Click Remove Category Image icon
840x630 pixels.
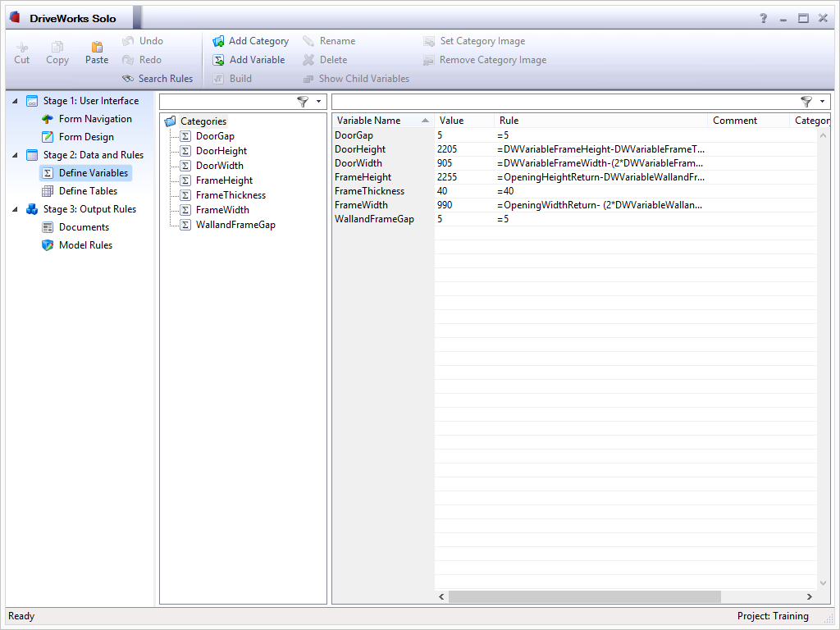428,60
